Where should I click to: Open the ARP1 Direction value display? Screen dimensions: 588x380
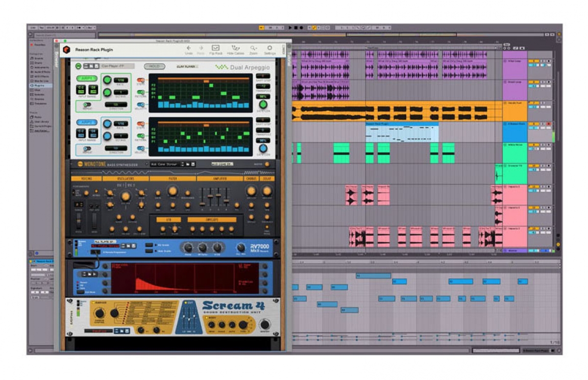click(116, 104)
